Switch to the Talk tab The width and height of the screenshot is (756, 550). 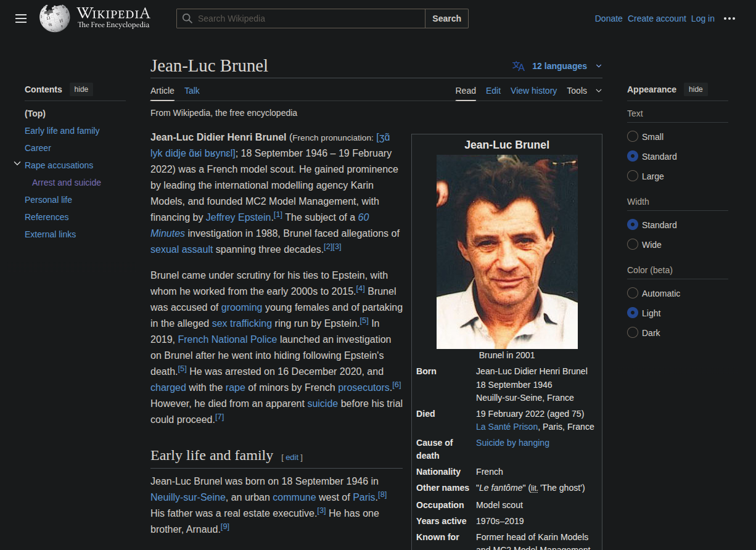192,91
